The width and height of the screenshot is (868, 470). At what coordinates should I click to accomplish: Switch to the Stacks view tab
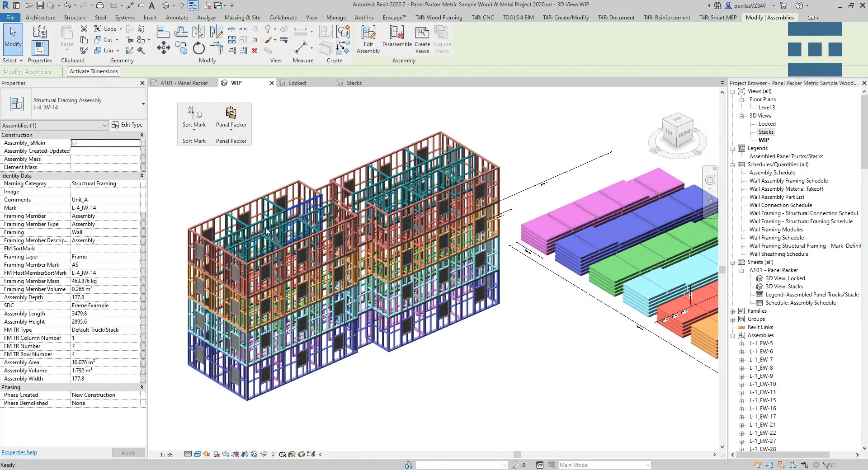(354, 83)
